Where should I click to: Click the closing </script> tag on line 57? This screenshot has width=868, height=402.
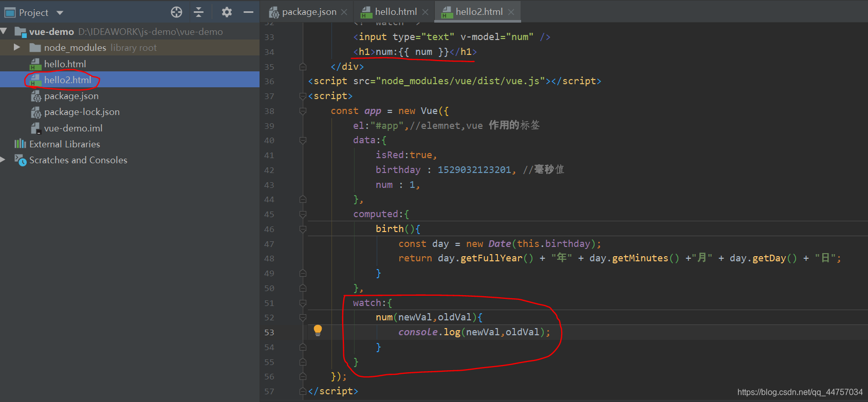point(333,391)
